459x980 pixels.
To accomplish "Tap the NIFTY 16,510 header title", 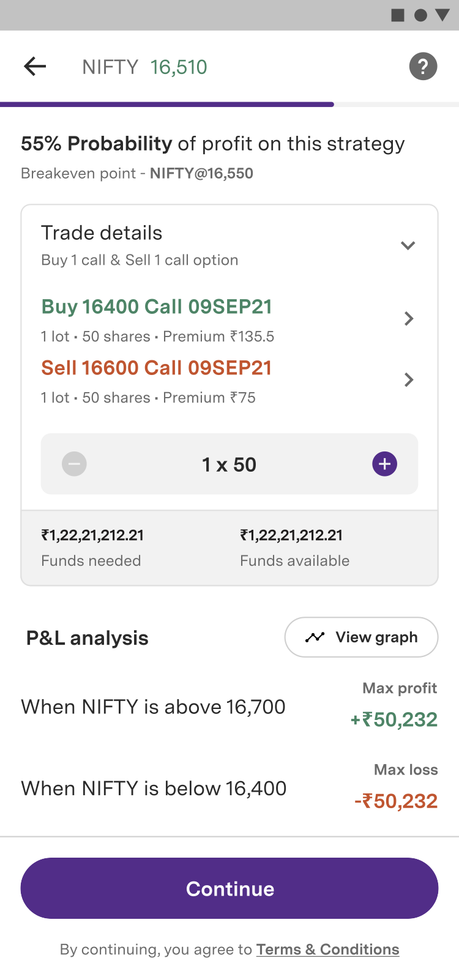I will pos(145,67).
